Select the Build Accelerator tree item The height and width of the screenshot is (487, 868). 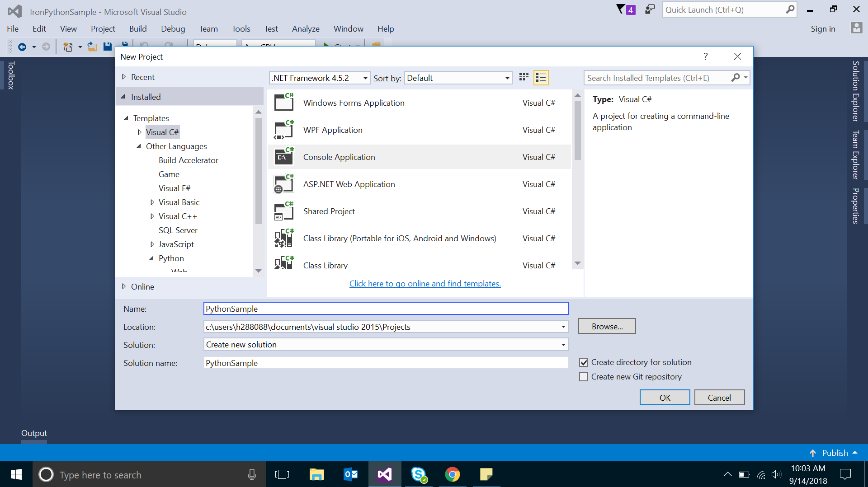[188, 160]
